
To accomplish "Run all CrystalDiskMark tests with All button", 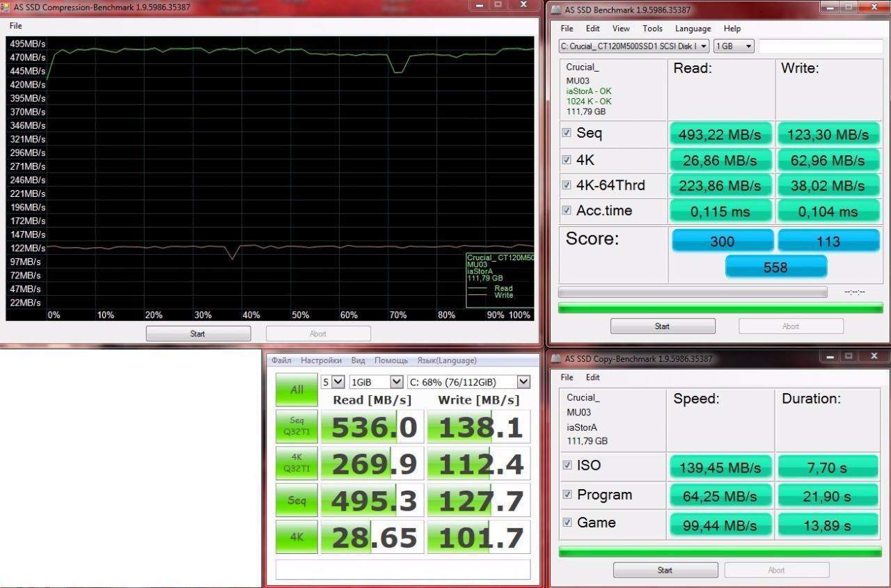I will [x=297, y=390].
